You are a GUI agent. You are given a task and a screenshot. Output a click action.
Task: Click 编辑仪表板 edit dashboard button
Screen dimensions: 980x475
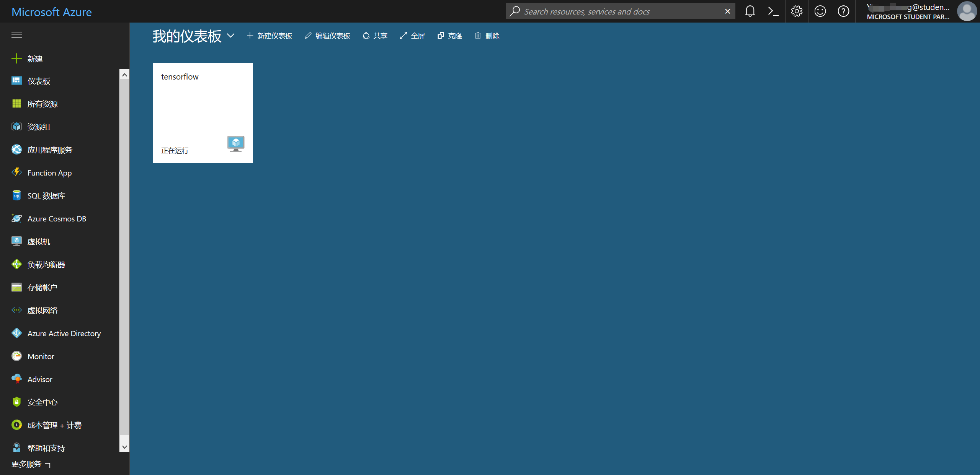(328, 36)
